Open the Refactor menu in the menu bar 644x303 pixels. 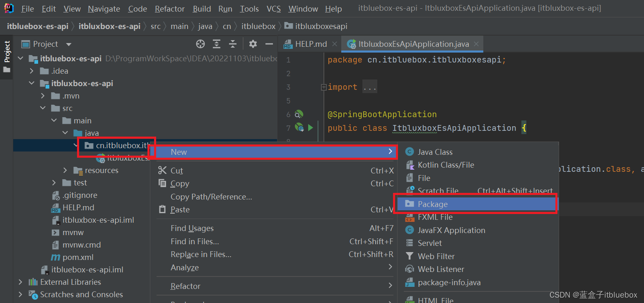pos(170,9)
